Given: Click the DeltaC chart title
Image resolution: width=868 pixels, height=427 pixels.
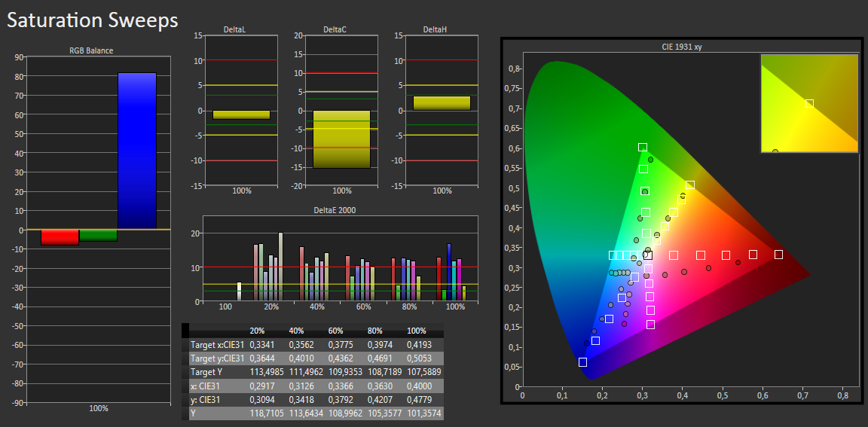Looking at the screenshot, I should 335,29.
